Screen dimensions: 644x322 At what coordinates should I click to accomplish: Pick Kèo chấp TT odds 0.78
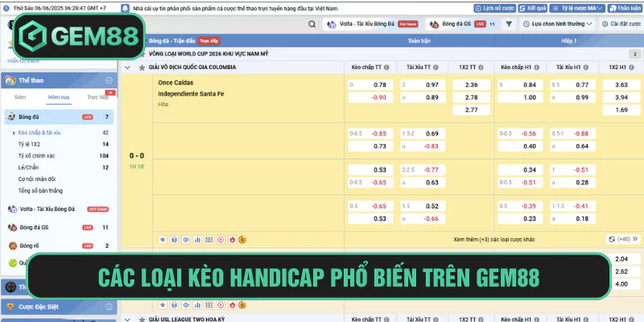click(370, 85)
